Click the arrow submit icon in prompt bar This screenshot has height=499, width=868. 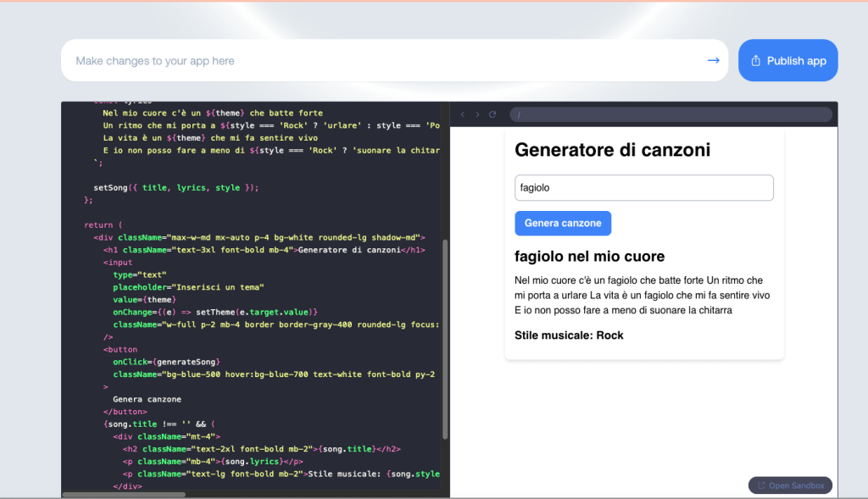(x=713, y=60)
